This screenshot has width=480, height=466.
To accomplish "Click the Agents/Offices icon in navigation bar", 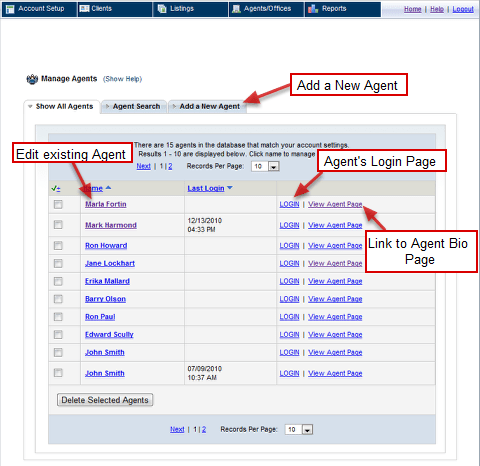I will (x=236, y=9).
